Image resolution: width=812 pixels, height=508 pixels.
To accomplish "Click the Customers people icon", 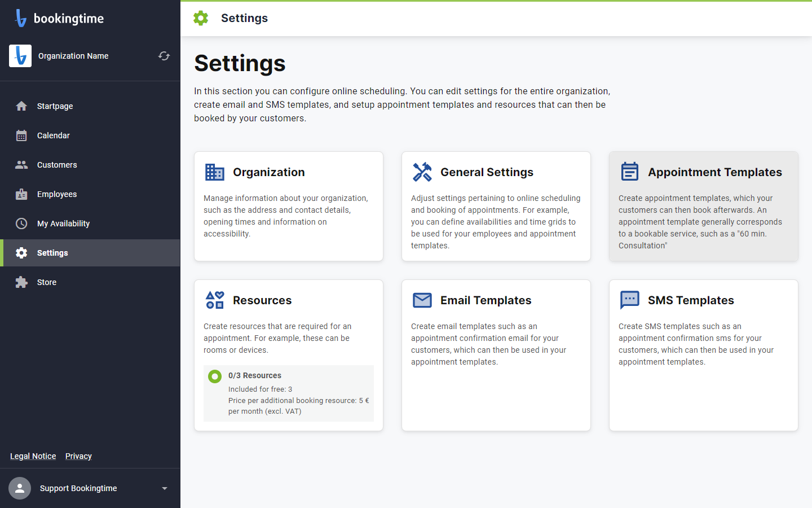I will click(21, 165).
